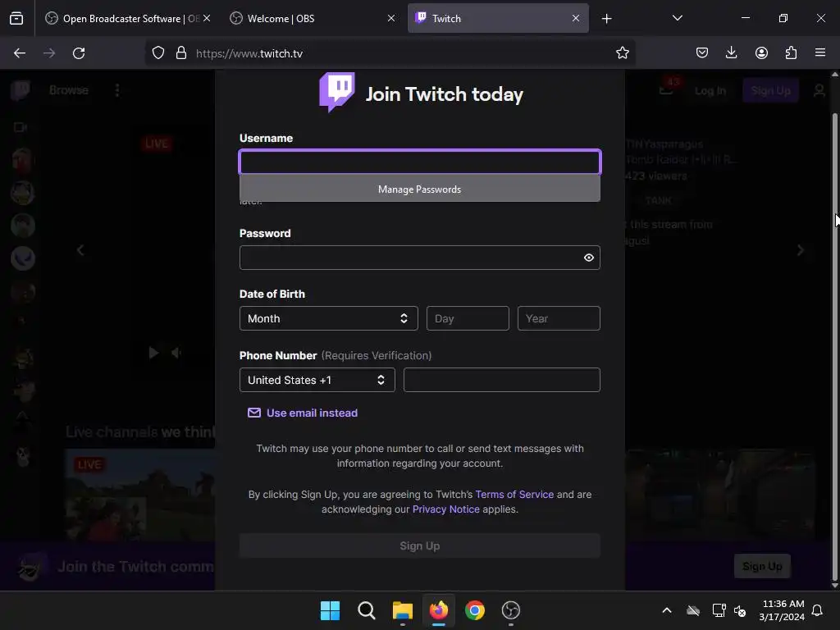Click the network display tray icon
The height and width of the screenshot is (630, 840).
(x=719, y=610)
